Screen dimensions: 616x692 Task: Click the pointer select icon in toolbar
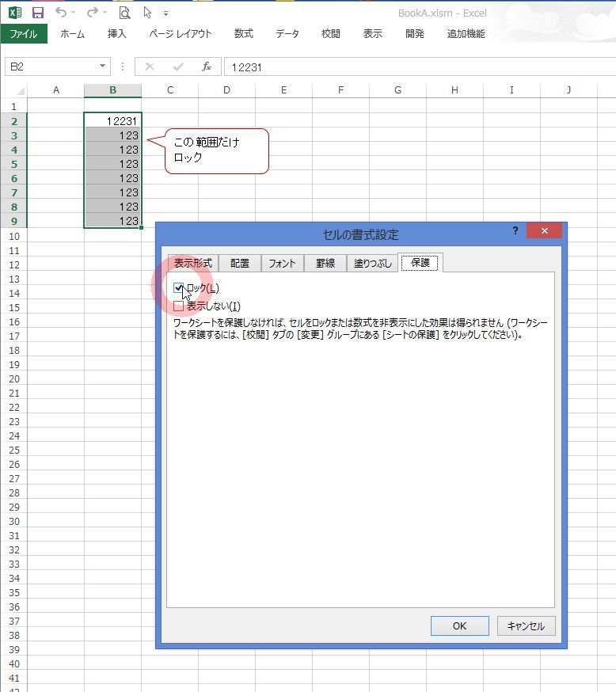click(x=147, y=13)
